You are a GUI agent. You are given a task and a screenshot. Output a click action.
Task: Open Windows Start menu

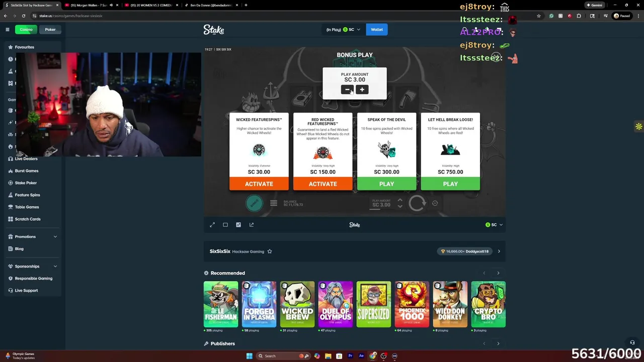tap(249, 356)
